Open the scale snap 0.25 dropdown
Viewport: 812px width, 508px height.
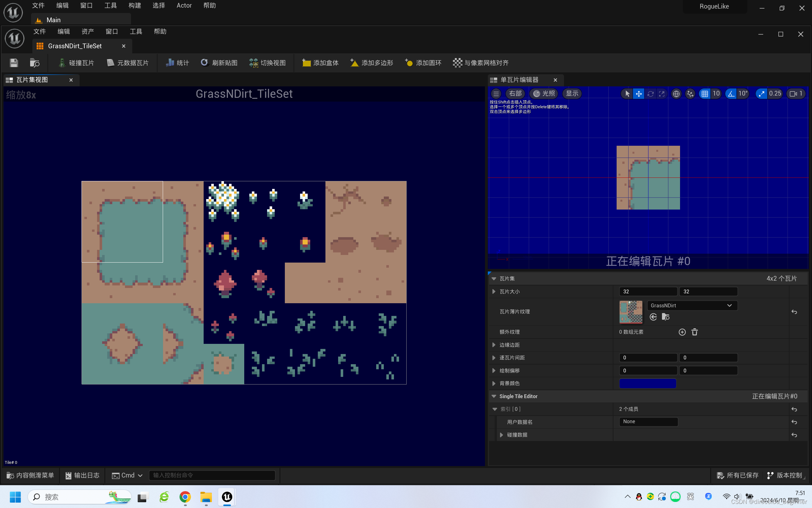[775, 94]
